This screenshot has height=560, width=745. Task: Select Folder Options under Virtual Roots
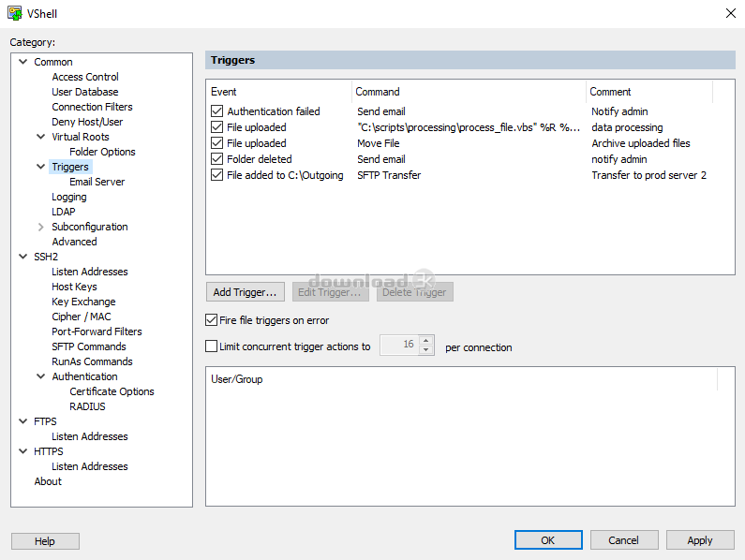(102, 152)
